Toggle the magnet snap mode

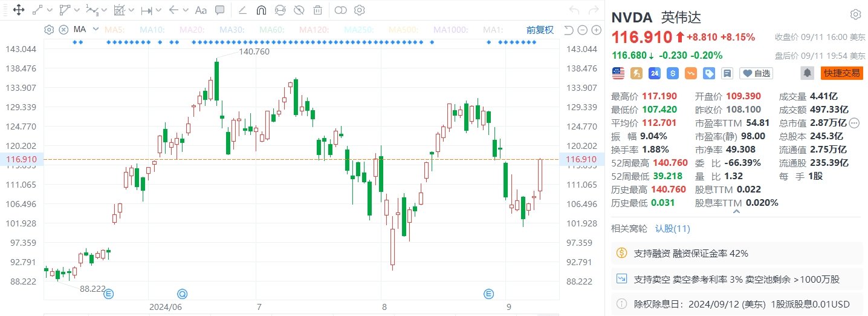click(x=261, y=10)
